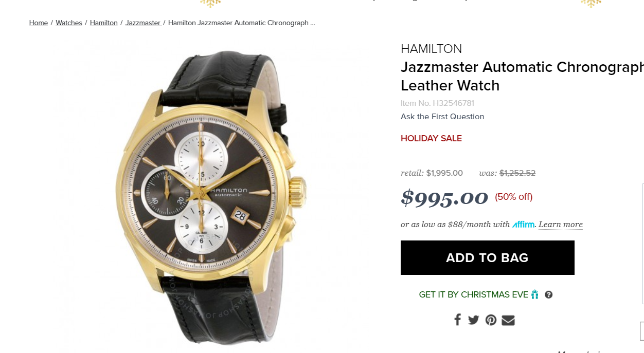Screen dimensions: 644x353
Task: Add the watch to bag
Action: pyautogui.click(x=488, y=257)
